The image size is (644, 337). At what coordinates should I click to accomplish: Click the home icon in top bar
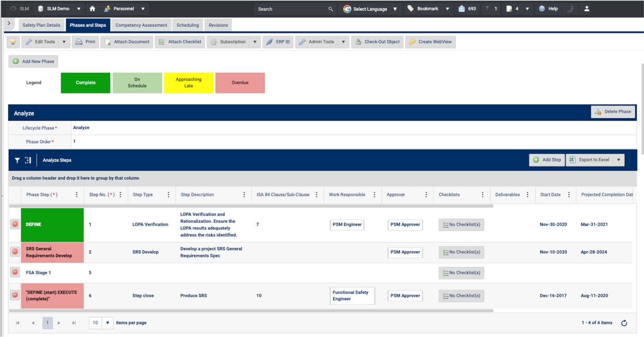point(92,9)
